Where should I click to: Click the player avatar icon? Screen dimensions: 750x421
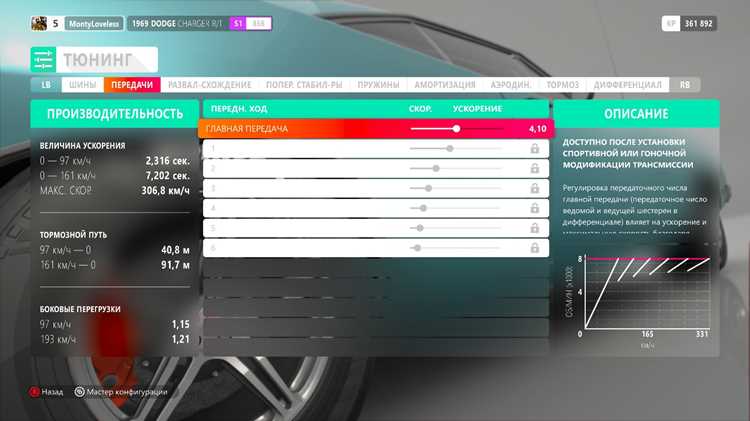point(39,23)
